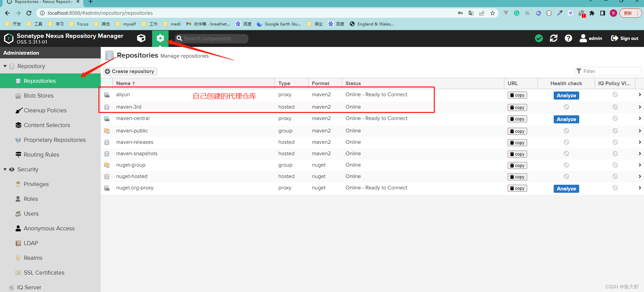Click the aliyun proxy repository icon
Image resolution: width=644 pixels, height=292 pixels.
[x=107, y=95]
